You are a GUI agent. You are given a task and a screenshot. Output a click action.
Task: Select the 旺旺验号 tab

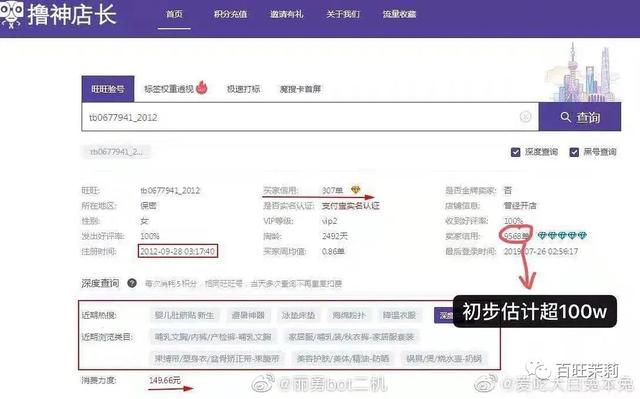tap(108, 89)
